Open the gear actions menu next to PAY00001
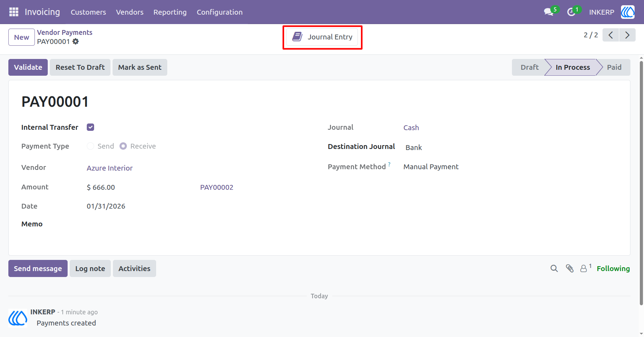 (x=76, y=42)
